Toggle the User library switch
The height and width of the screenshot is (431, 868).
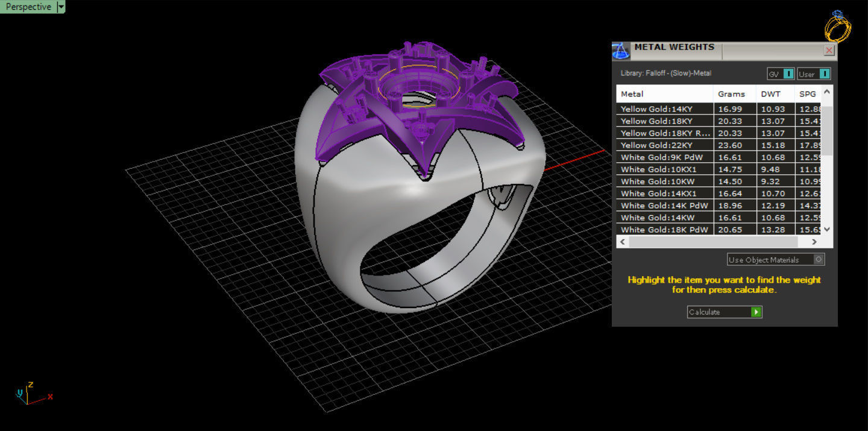[x=814, y=74]
